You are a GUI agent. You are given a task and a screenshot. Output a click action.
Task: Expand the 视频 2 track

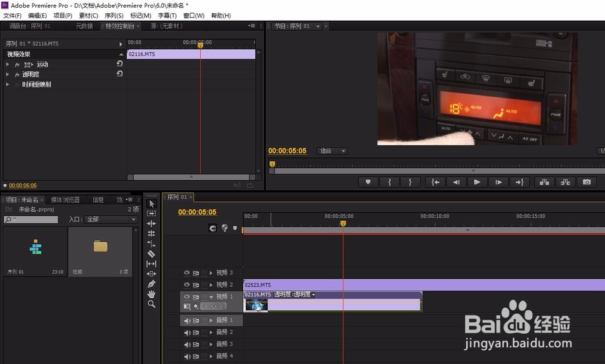tap(211, 285)
